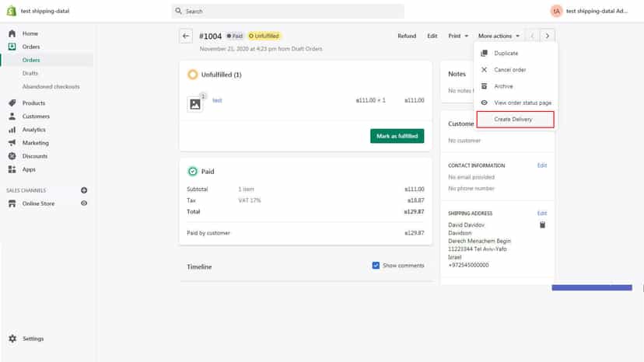The width and height of the screenshot is (644, 362).
Task: Click the test product thumbnail
Action: tap(195, 104)
